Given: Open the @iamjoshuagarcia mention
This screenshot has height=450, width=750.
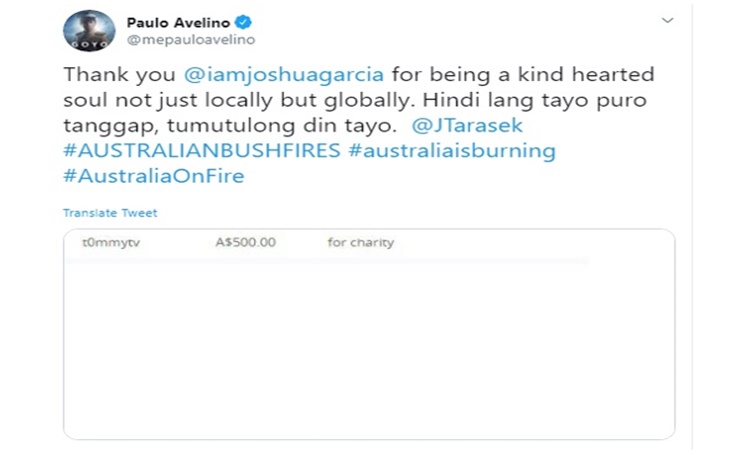Looking at the screenshot, I should point(264,75).
